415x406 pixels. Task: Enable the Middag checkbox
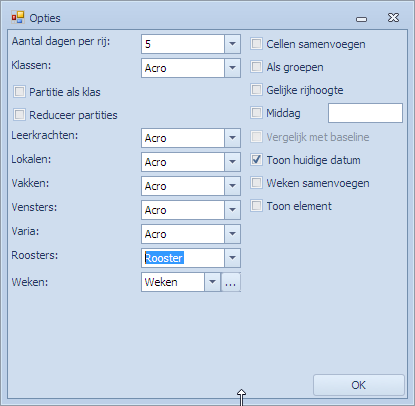point(256,113)
